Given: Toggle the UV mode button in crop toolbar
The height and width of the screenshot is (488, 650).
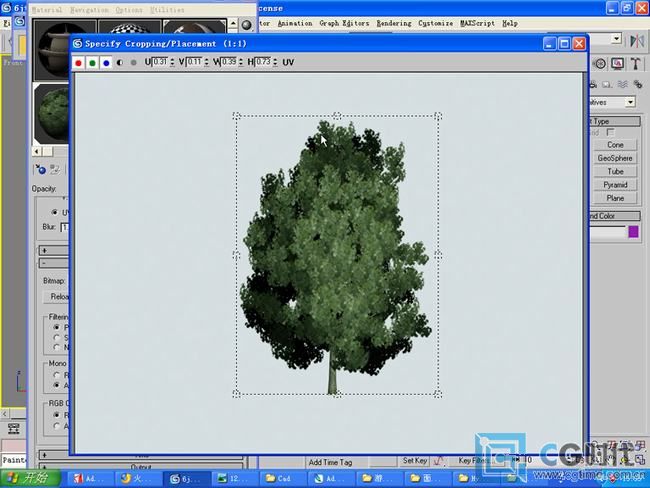Looking at the screenshot, I should click(288, 62).
